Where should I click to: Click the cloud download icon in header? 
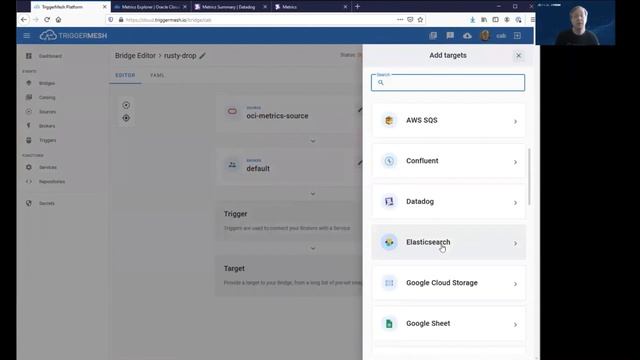[x=467, y=36]
